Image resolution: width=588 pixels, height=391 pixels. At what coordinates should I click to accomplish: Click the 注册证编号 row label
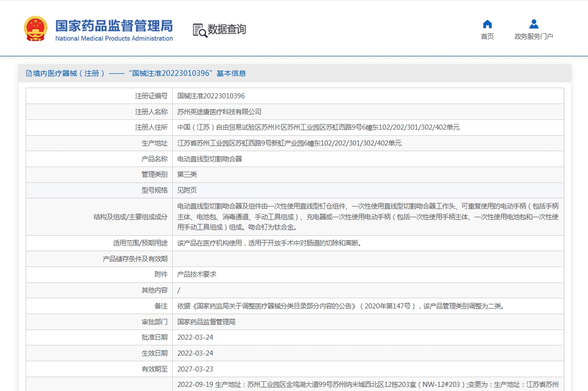151,96
